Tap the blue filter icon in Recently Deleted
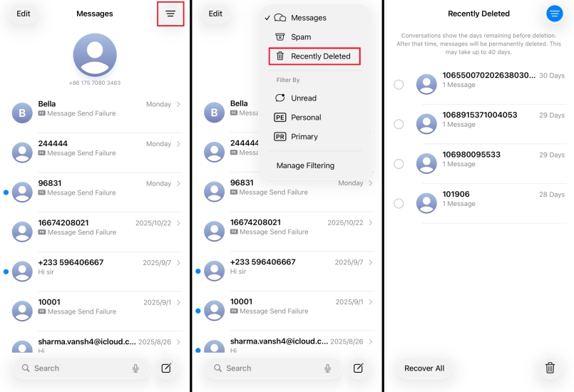This screenshot has width=574, height=392. click(x=555, y=14)
